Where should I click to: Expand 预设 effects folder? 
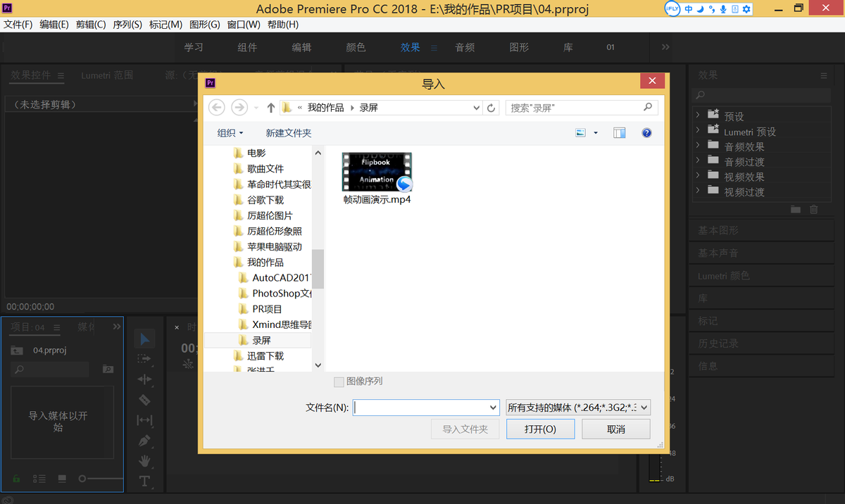(697, 115)
